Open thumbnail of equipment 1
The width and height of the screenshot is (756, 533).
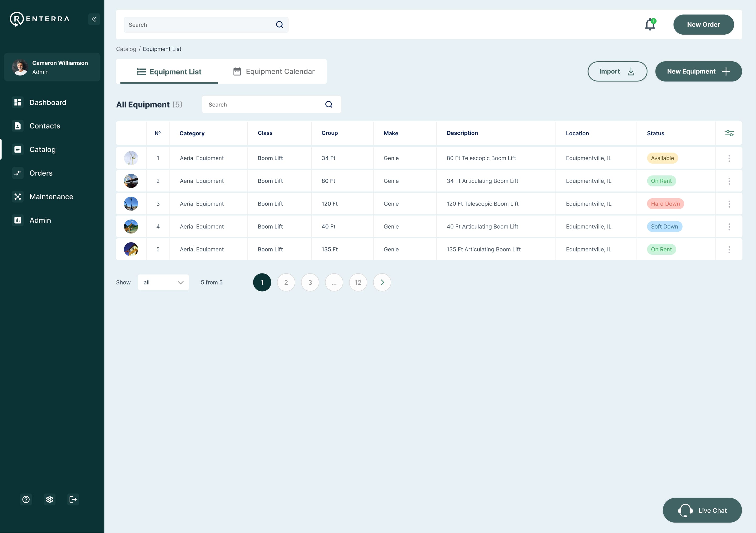(131, 158)
